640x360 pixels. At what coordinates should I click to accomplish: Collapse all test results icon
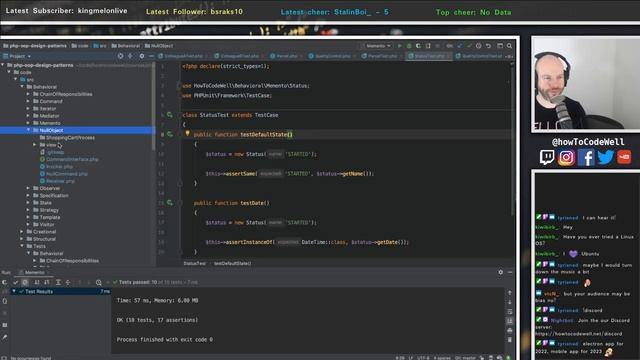tap(68, 282)
